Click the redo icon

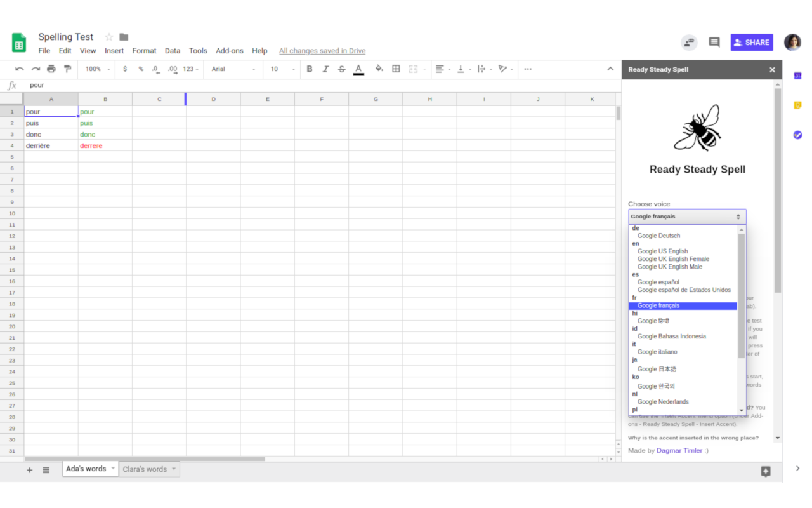[36, 69]
